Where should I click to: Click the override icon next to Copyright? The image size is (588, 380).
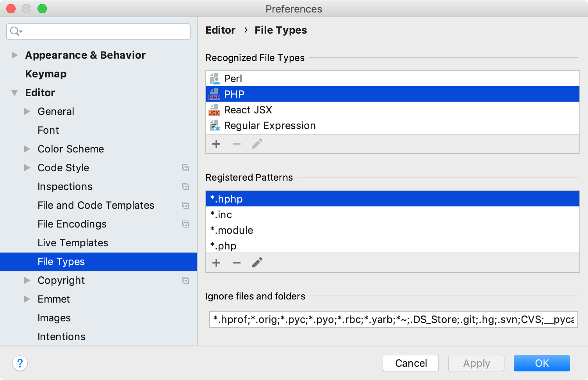click(185, 280)
